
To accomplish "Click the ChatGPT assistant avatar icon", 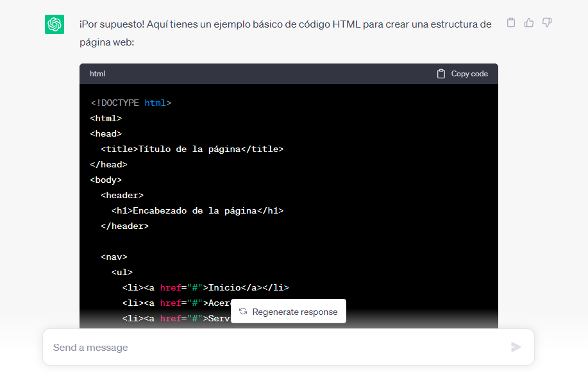I will point(55,23).
